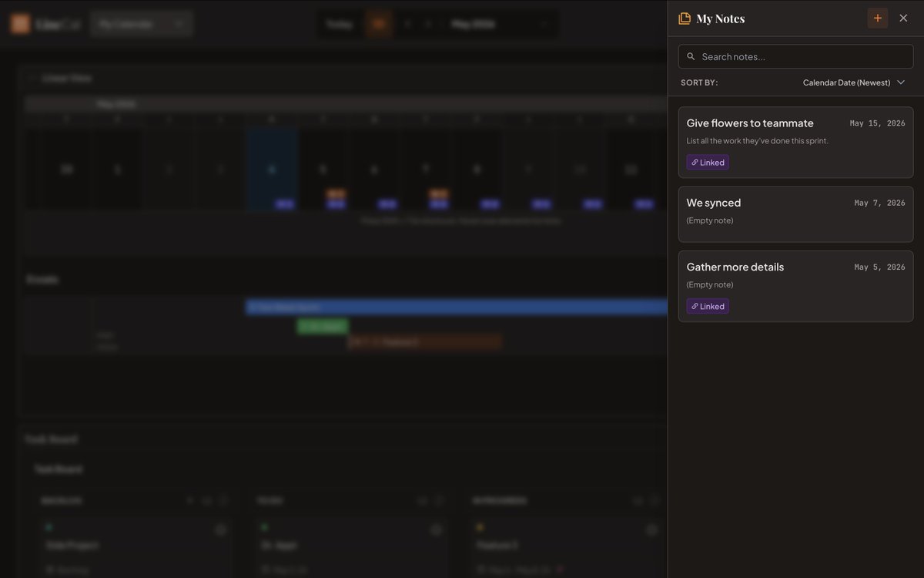
Task: Click the My Notes panel icon
Action: pyautogui.click(x=685, y=18)
